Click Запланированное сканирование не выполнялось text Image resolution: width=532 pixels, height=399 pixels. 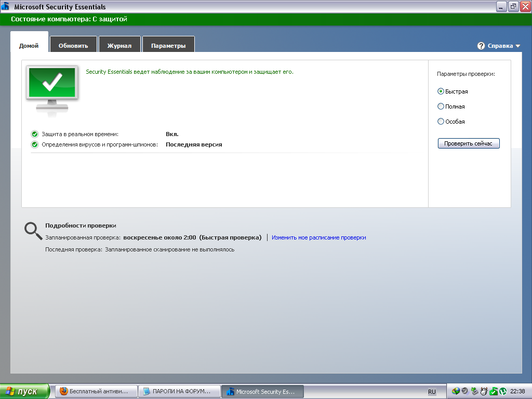pyautogui.click(x=170, y=250)
